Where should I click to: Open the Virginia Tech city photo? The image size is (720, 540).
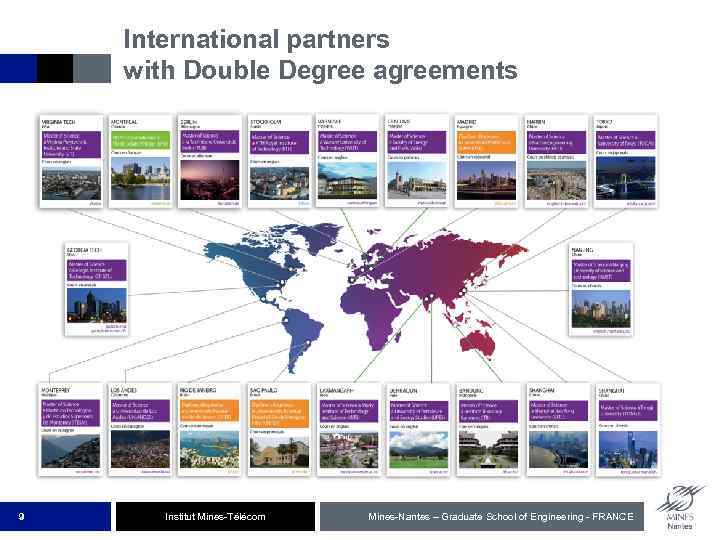click(71, 183)
